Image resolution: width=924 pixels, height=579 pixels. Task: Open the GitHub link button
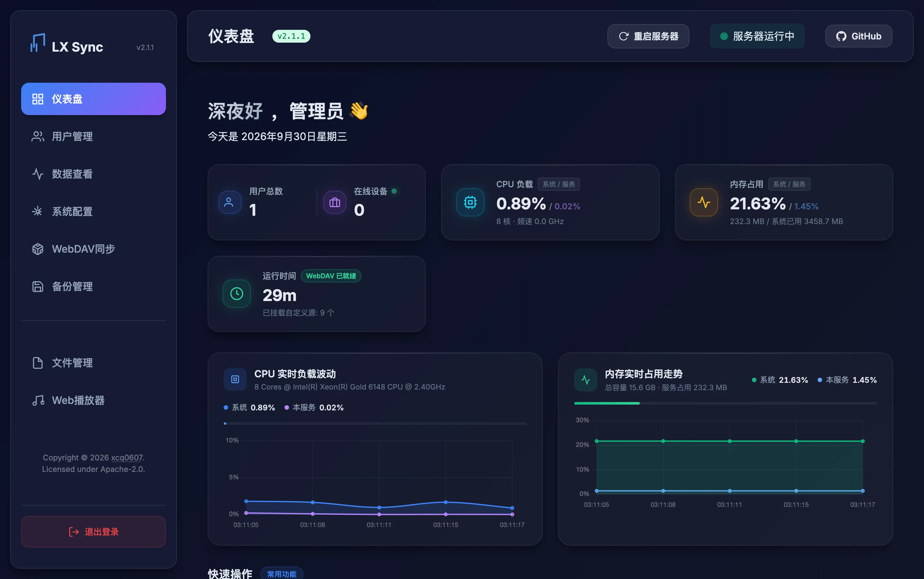click(859, 36)
